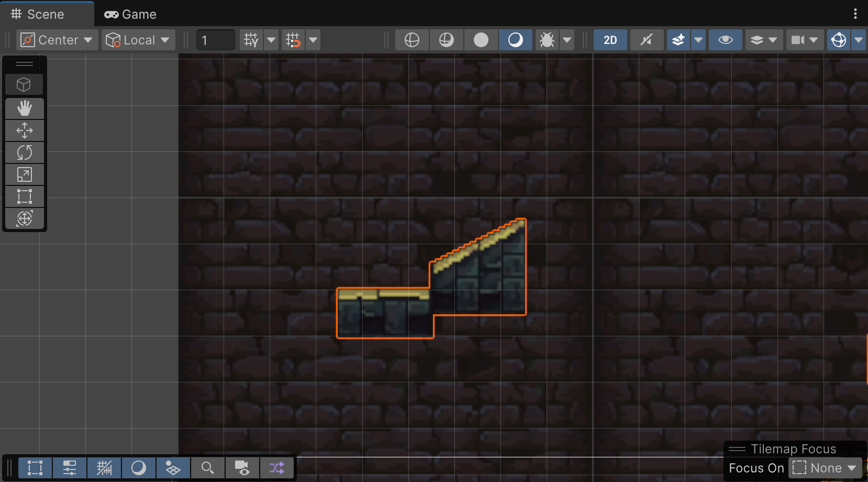Toggle the debug bug icon in the toolbar
Viewport: 868px width, 482px height.
click(x=547, y=40)
